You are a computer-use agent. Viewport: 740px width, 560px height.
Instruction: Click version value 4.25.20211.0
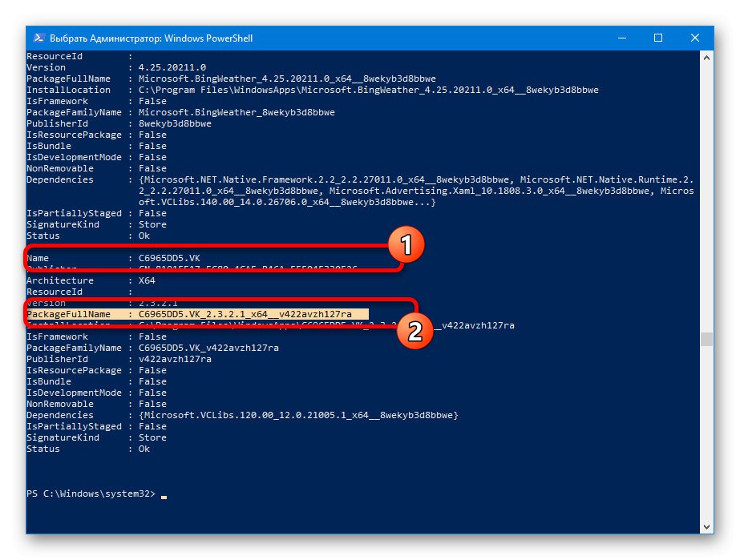(x=172, y=67)
